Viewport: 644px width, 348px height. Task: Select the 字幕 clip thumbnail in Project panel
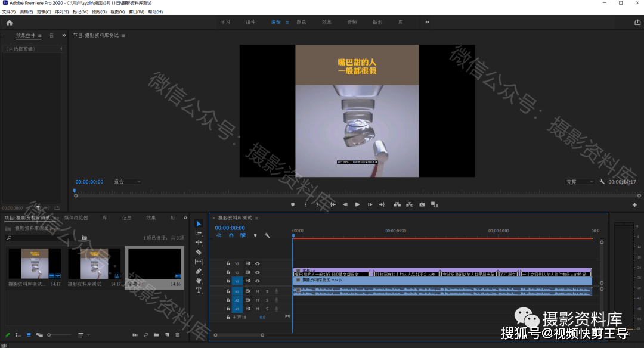(154, 265)
